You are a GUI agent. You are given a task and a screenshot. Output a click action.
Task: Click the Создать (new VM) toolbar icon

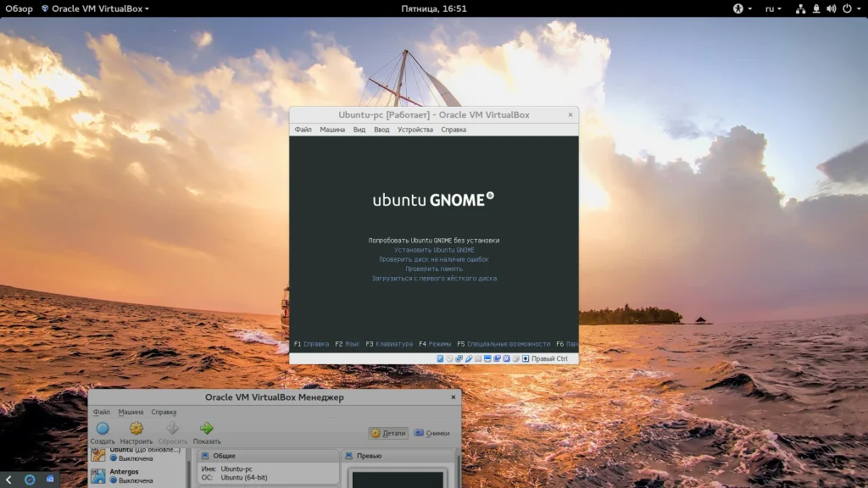pyautogui.click(x=103, y=430)
